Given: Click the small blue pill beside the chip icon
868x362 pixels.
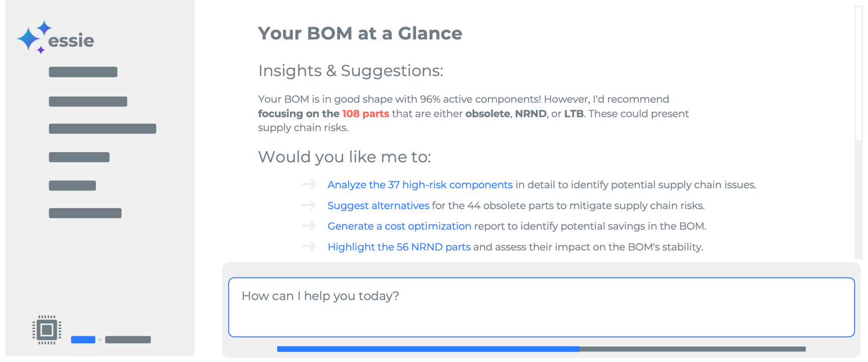Looking at the screenshot, I should (x=83, y=339).
